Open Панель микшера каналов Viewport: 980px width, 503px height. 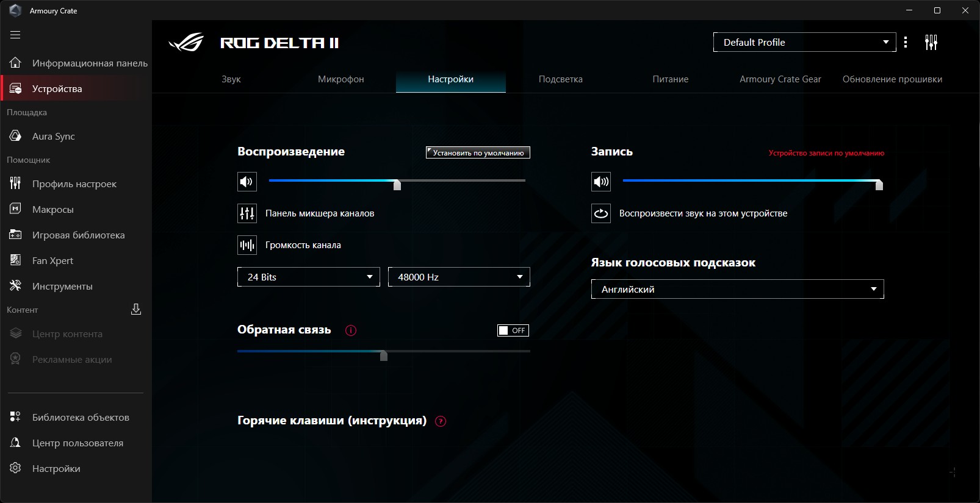click(320, 213)
